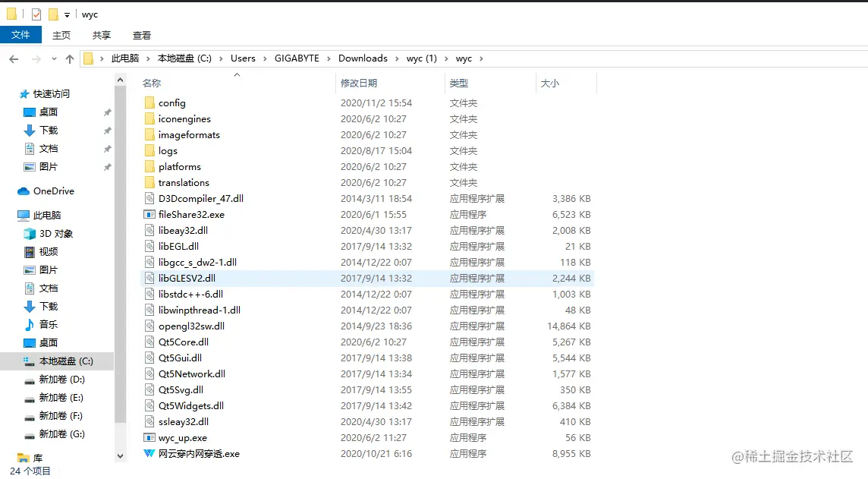The width and height of the screenshot is (868, 479).
Task: Click the back navigation arrow
Action: click(x=13, y=58)
